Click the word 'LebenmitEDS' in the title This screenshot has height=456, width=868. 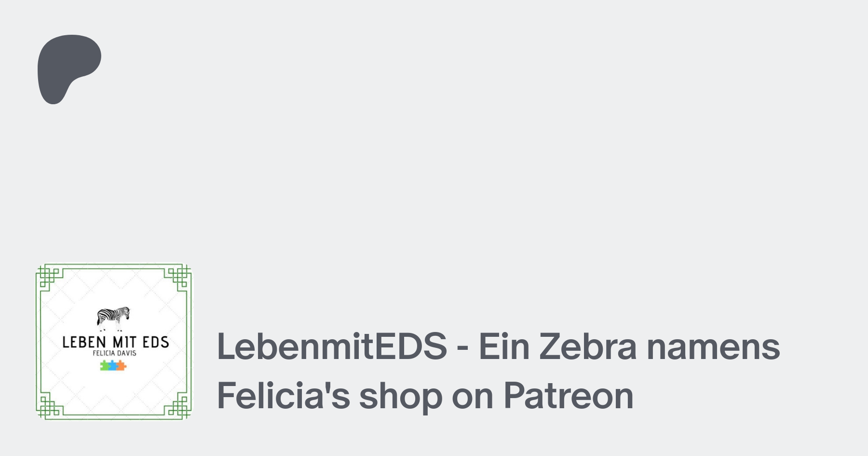click(x=332, y=346)
